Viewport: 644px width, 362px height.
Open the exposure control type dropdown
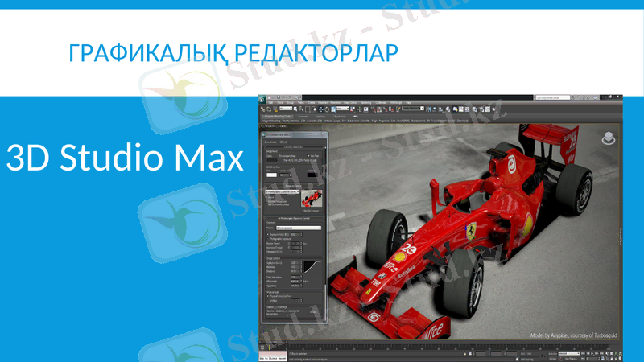click(283, 191)
